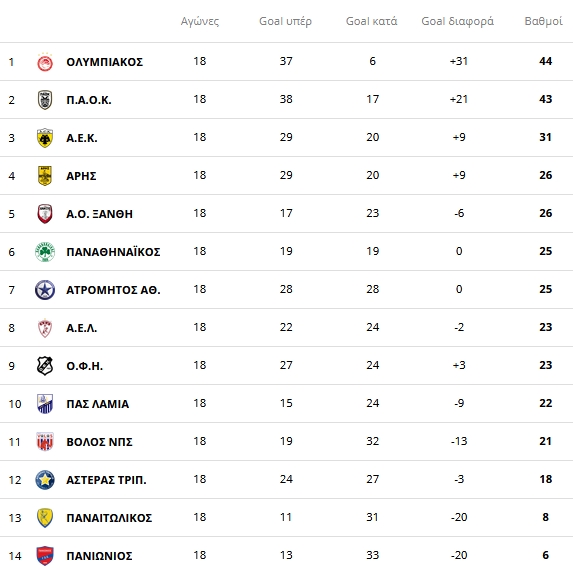The image size is (573, 572).
Task: Click the ΑΤΡΟΜΗΤΟΣ ΑΘ. blue star crest
Action: coord(45,290)
